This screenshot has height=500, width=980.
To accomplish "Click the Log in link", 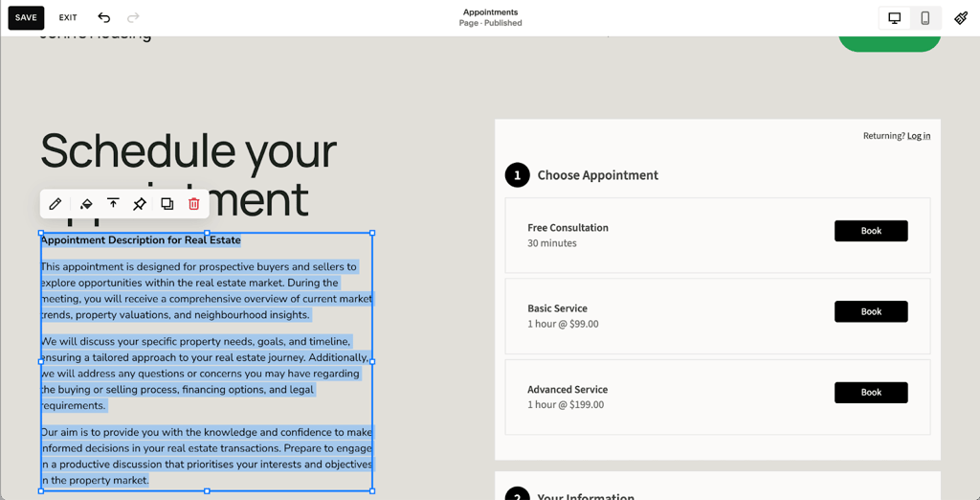I will click(x=919, y=136).
